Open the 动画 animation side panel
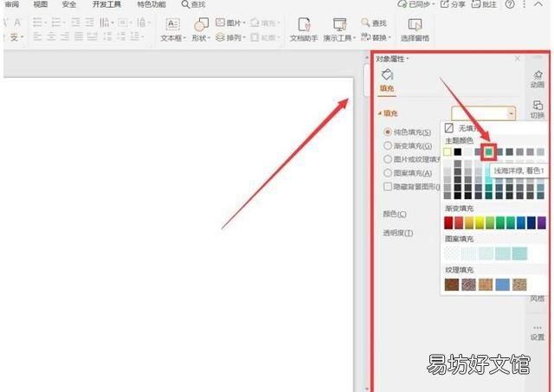This screenshot has height=392, width=554. [538, 79]
